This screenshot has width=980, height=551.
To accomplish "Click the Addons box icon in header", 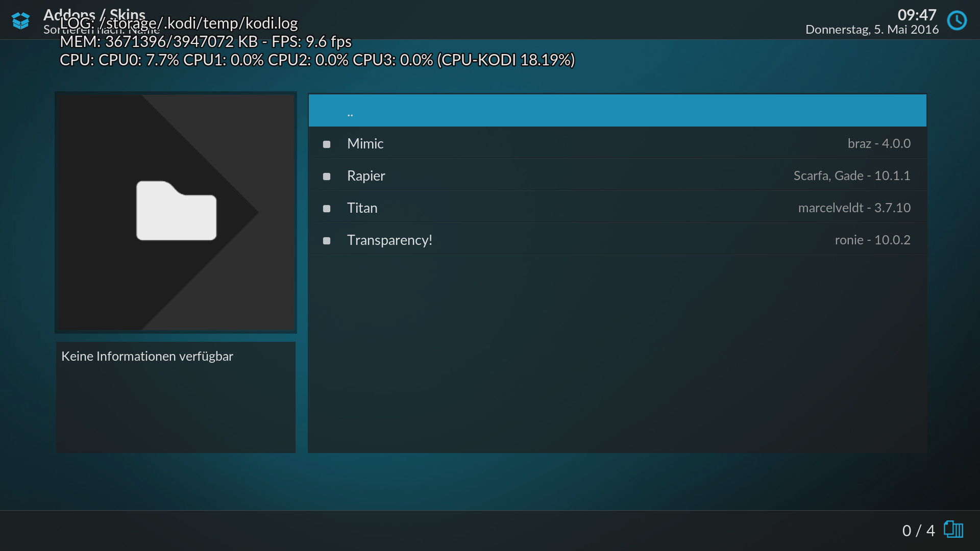I will tap(20, 20).
